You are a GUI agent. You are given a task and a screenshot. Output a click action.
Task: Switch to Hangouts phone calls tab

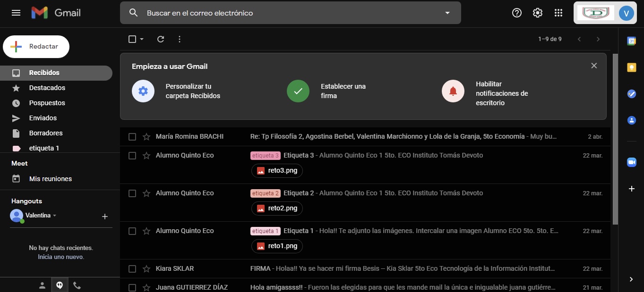pos(77,285)
